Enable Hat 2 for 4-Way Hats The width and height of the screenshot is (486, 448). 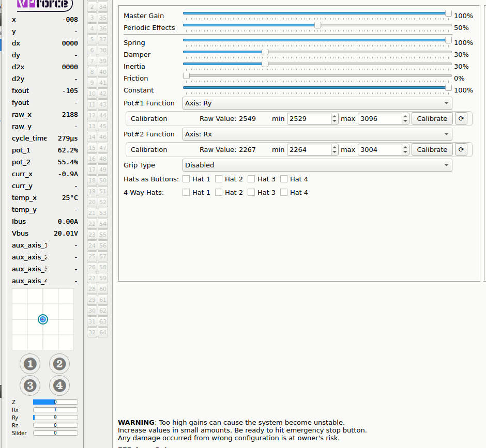tap(219, 193)
